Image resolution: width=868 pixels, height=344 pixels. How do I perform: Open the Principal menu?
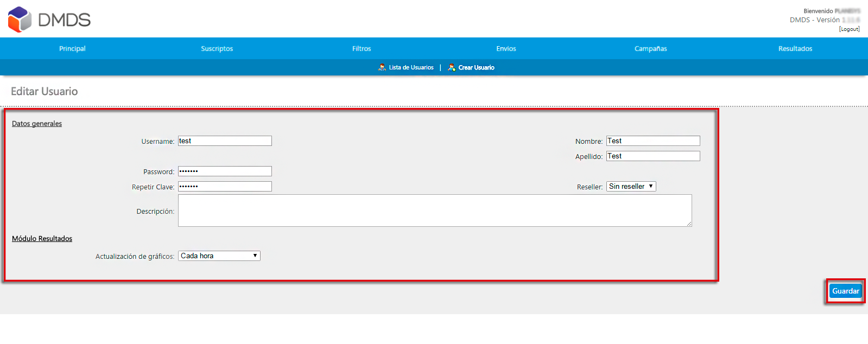(72, 48)
